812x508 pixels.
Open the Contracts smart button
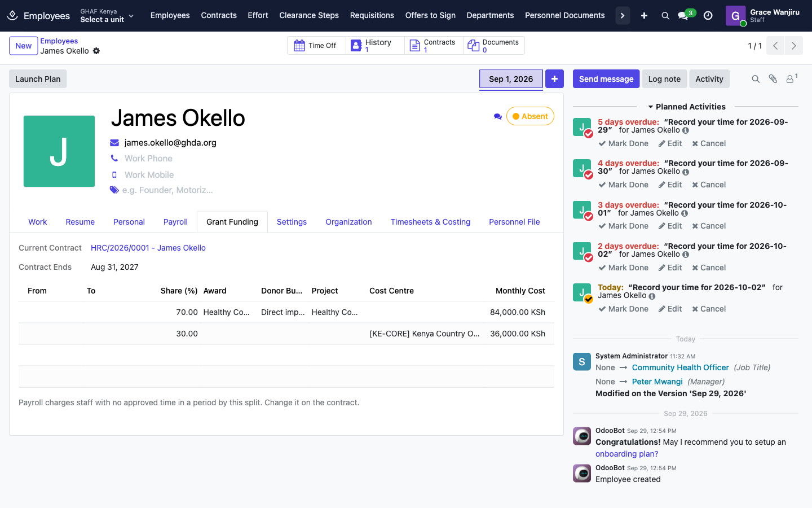434,46
